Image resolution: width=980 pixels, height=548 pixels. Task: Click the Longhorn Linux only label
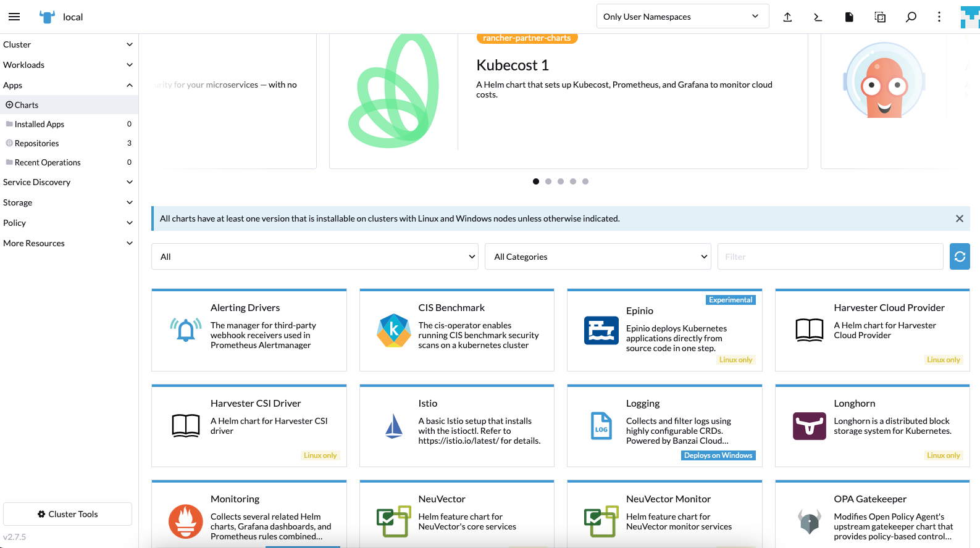point(944,455)
